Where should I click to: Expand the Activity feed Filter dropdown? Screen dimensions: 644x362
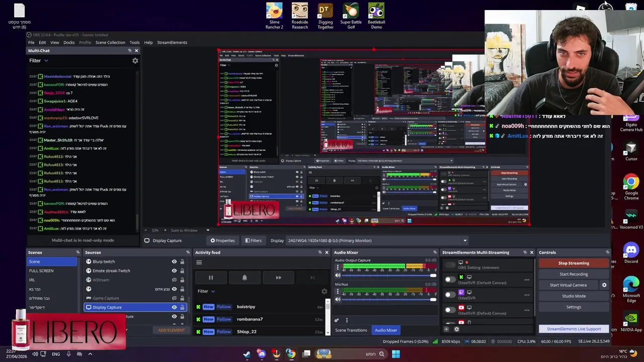(206, 291)
